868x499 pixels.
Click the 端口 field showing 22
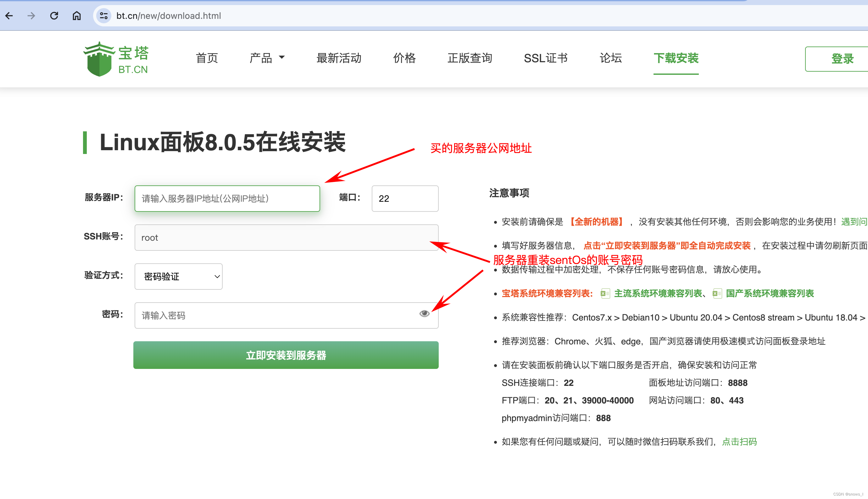tap(405, 198)
